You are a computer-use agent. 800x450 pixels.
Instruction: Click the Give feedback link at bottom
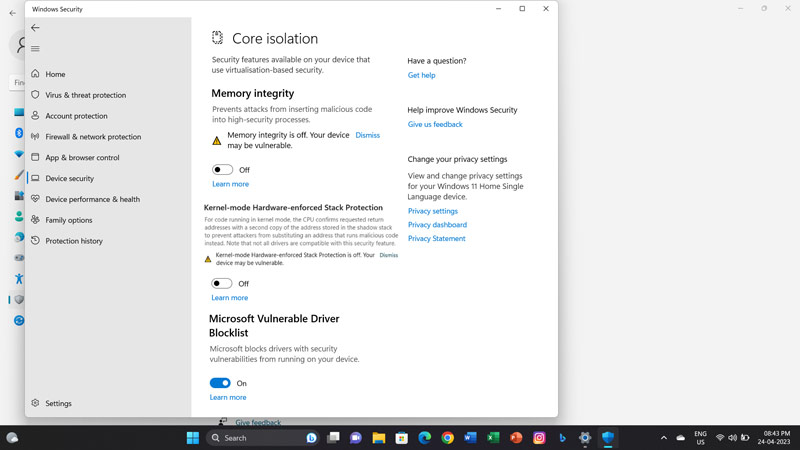[x=258, y=422]
